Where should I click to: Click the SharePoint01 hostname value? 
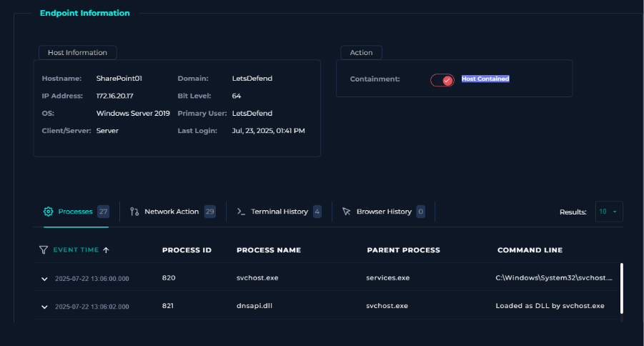coord(119,79)
